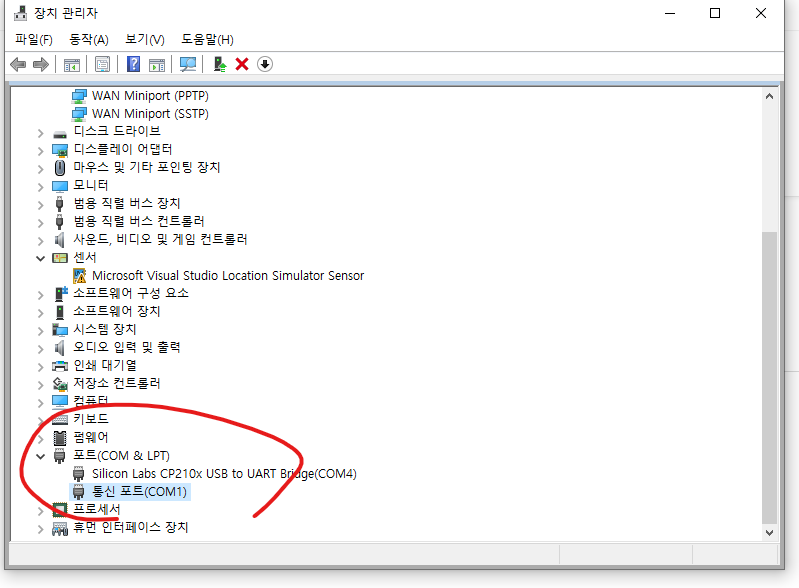
Task: Click the speaker icon beside 오디오 입력 및 출력
Action: tap(60, 348)
